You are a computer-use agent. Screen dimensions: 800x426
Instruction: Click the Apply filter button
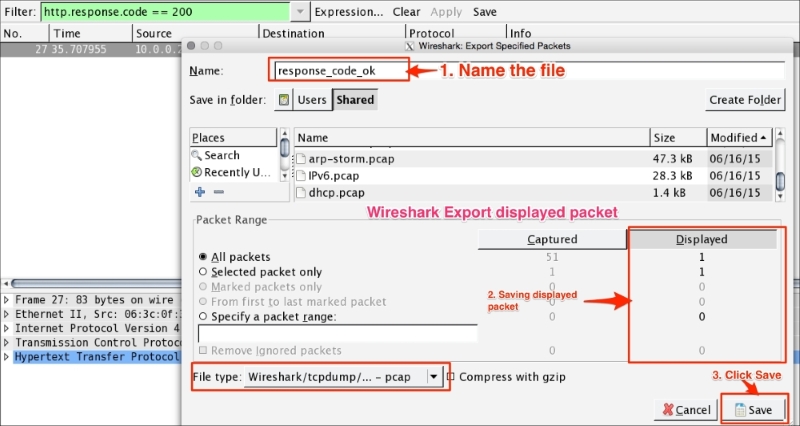pyautogui.click(x=446, y=12)
